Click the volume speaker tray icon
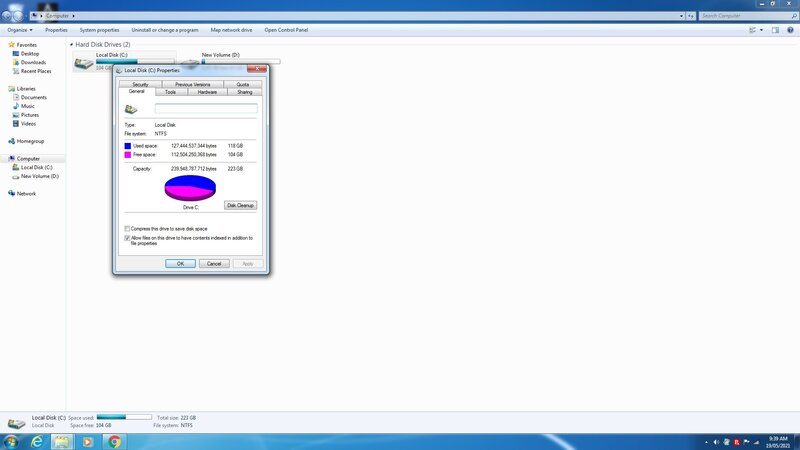 click(x=716, y=442)
